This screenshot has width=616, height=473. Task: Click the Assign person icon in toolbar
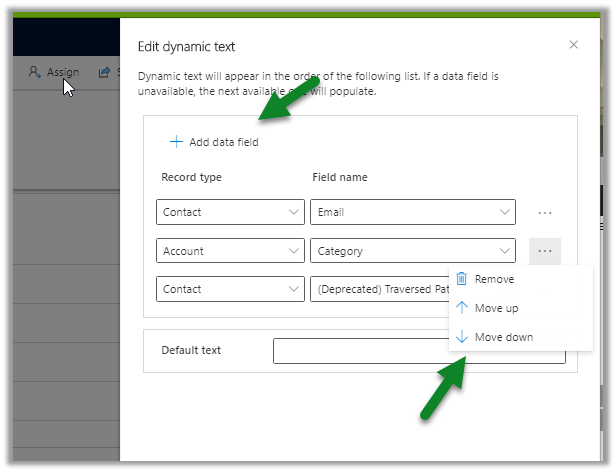[x=35, y=72]
